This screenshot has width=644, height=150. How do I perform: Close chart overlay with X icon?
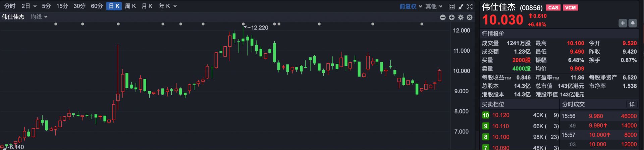(470, 17)
